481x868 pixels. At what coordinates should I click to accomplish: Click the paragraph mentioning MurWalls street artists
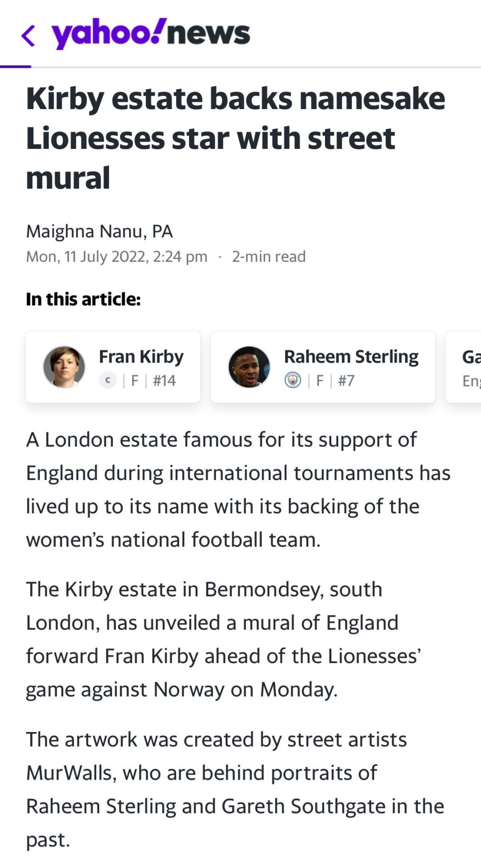tap(235, 789)
